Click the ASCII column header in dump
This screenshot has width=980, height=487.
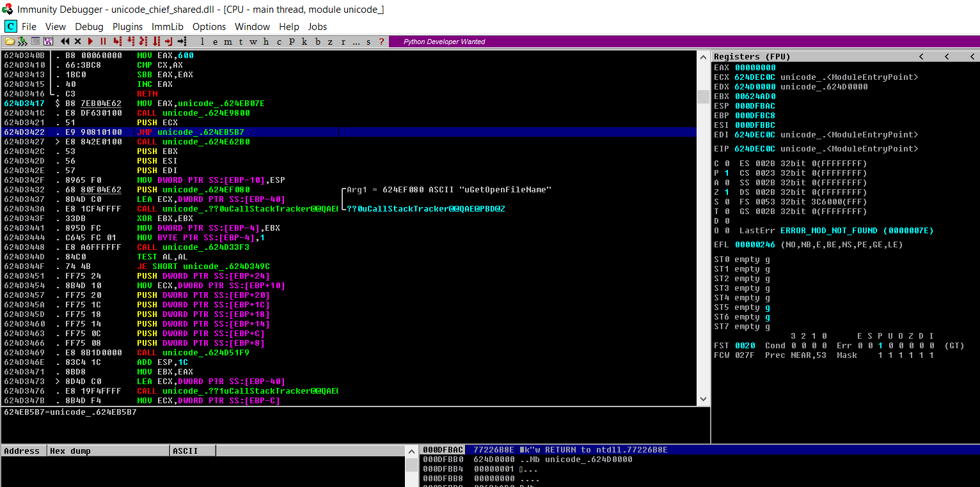tap(193, 451)
